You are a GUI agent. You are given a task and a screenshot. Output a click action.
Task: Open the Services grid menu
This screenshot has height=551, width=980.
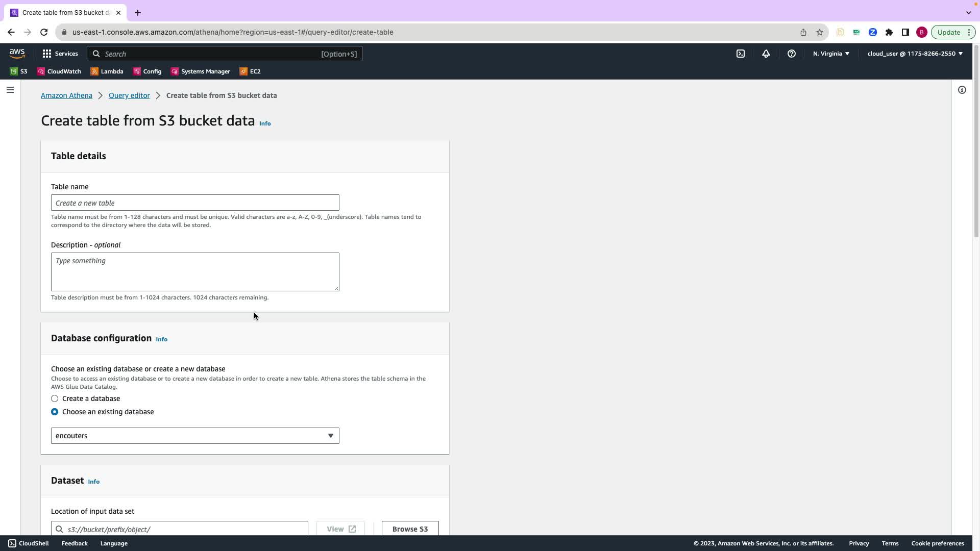[60, 54]
